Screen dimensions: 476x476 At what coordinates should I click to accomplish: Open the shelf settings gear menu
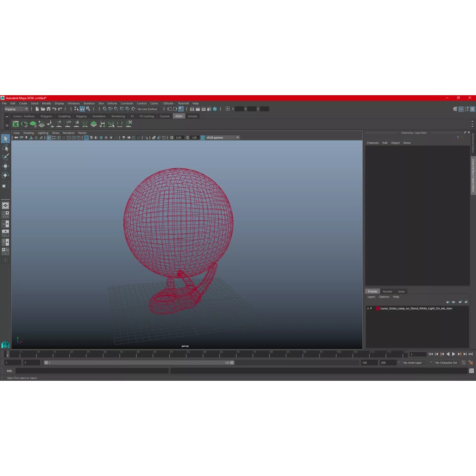tap(7, 125)
